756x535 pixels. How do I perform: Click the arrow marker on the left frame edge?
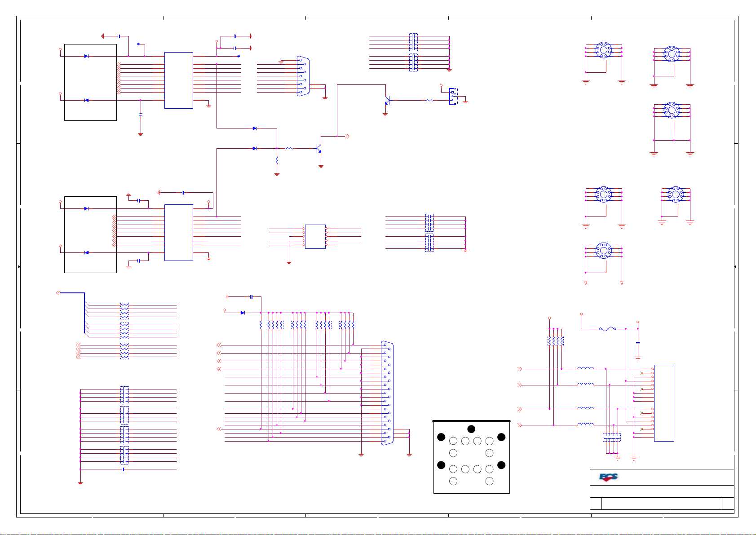[x=19, y=267]
